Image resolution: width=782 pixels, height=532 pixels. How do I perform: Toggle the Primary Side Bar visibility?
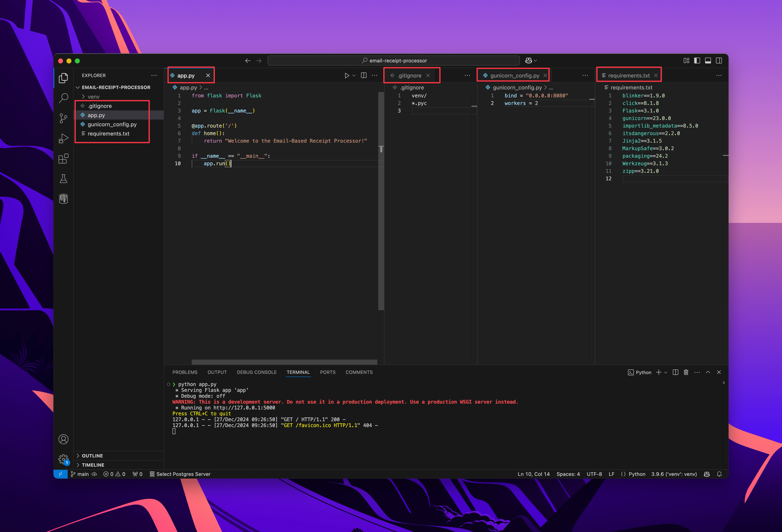pyautogui.click(x=697, y=61)
